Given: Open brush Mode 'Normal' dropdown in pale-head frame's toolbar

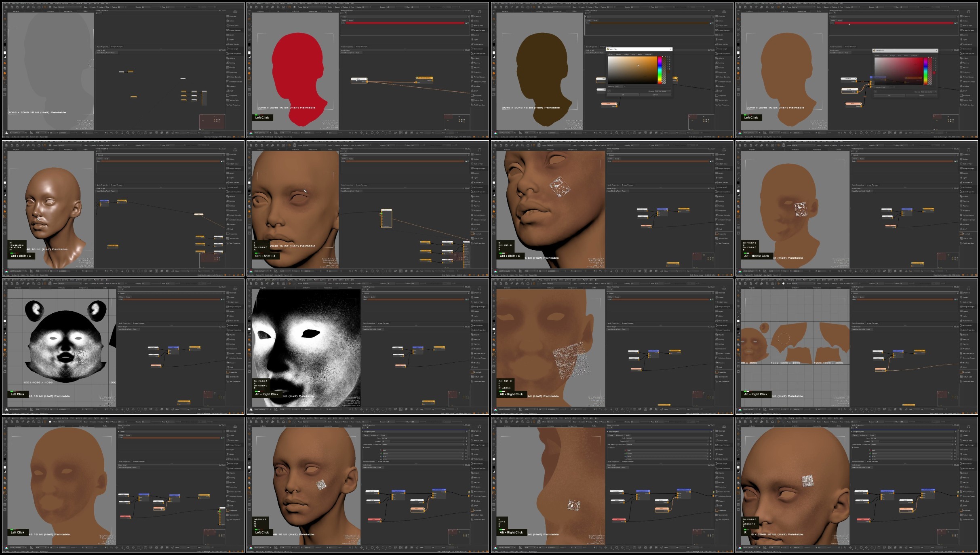Looking at the screenshot, I should pos(70,7).
